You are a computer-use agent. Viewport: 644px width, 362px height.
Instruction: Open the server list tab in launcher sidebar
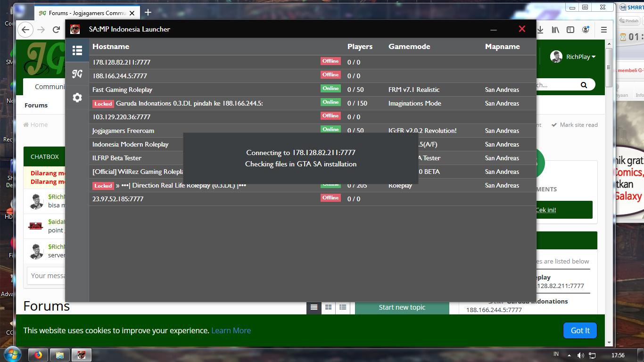pyautogui.click(x=77, y=50)
